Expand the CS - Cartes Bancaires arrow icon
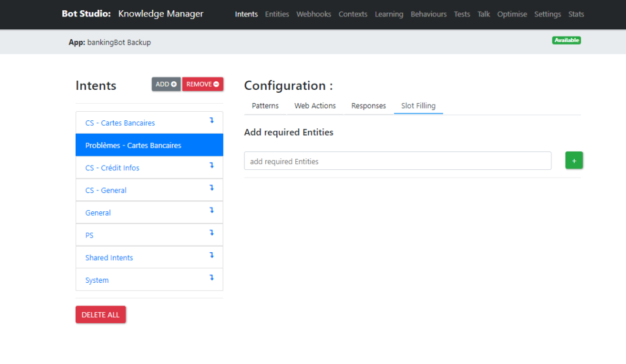626x364 pixels. click(x=212, y=120)
